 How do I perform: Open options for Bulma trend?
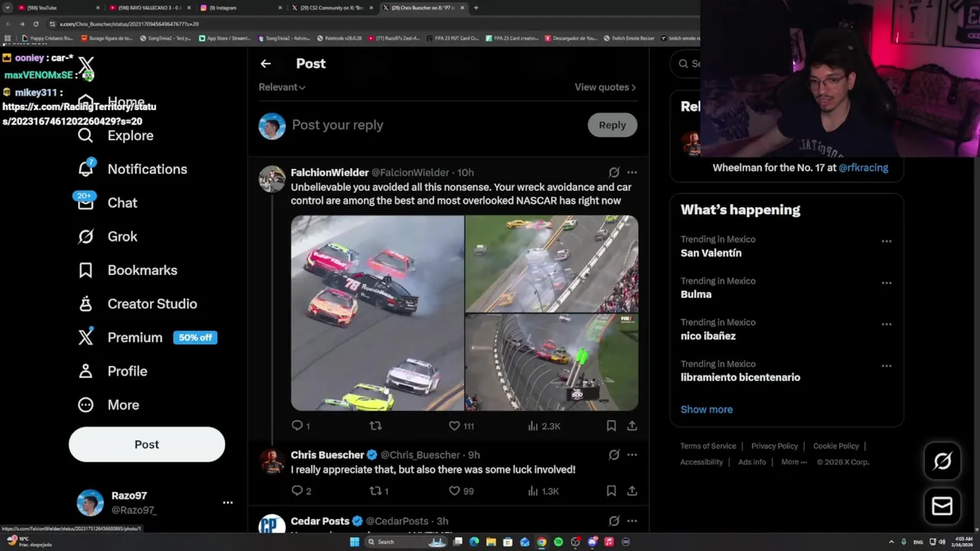coord(886,282)
